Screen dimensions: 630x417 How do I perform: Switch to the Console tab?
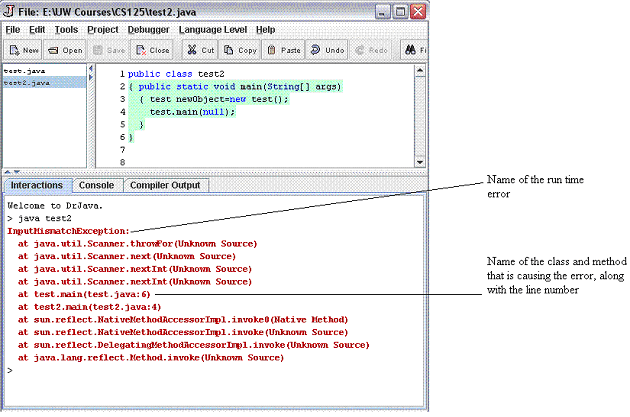point(96,185)
